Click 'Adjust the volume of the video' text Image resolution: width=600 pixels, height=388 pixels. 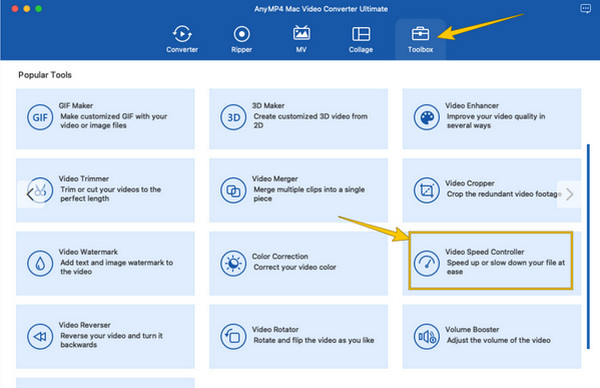(498, 340)
